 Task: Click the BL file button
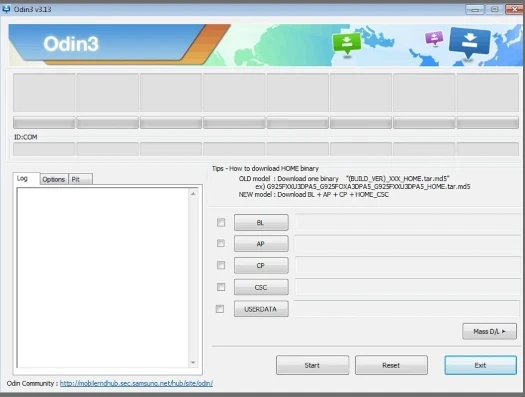[261, 223]
